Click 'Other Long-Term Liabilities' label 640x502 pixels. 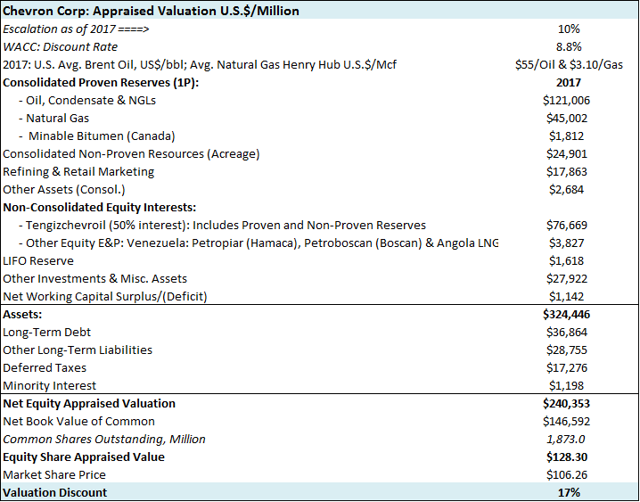pyautogui.click(x=78, y=350)
